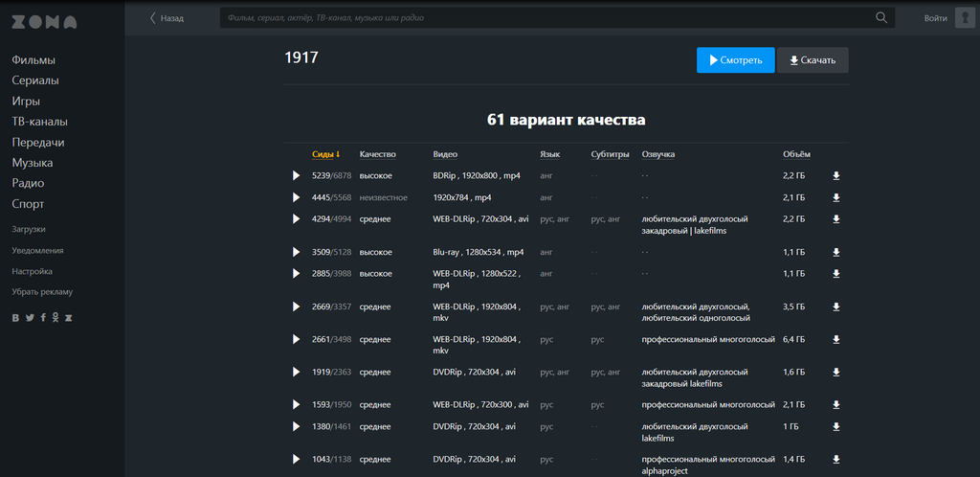Download the 3,5 ГБ variant
The image size is (980, 477).
click(x=836, y=307)
